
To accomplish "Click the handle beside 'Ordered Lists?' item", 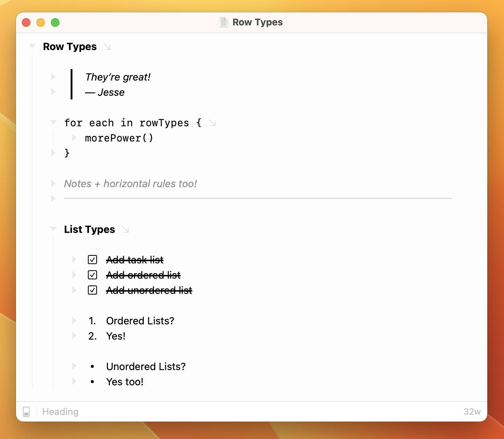I will pyautogui.click(x=74, y=320).
